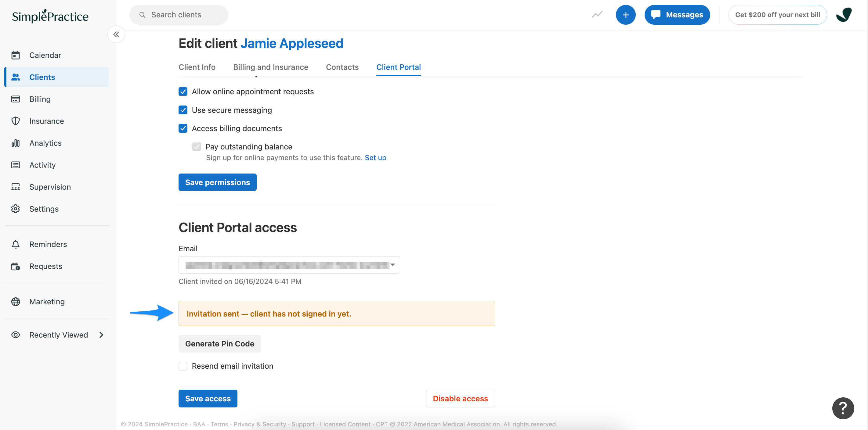Toggle Pay outstanding balance checkbox

(197, 146)
